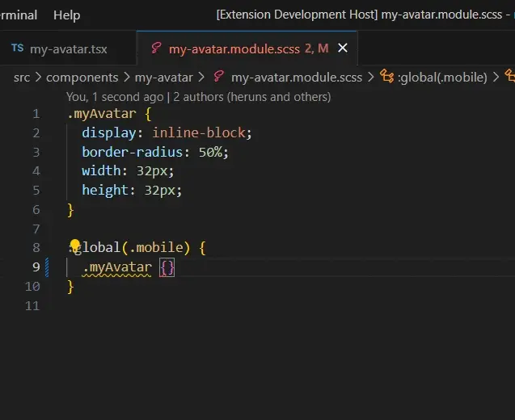Screen dimensions: 515x420
Task: Click line number 1 in the gutter
Action: point(36,113)
